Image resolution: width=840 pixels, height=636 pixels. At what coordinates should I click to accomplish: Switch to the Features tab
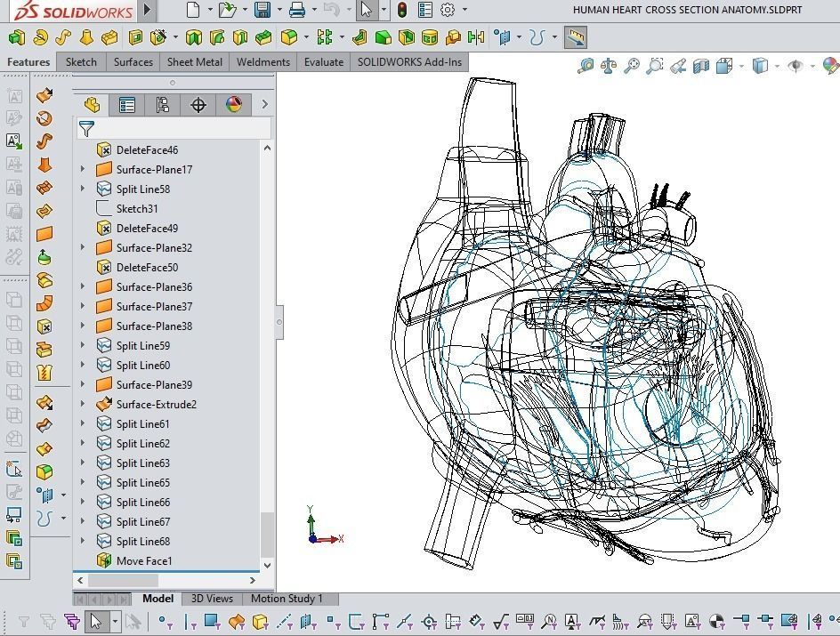(28, 62)
